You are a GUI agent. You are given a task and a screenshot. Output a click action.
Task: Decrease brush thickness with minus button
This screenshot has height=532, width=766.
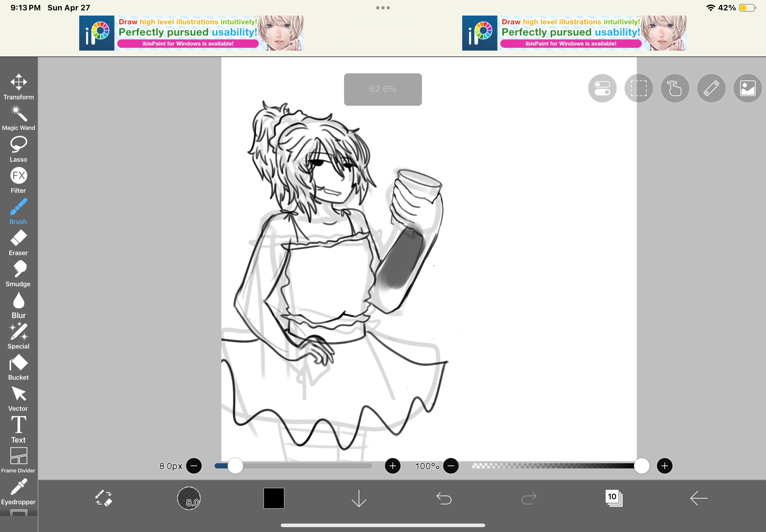pyautogui.click(x=194, y=466)
